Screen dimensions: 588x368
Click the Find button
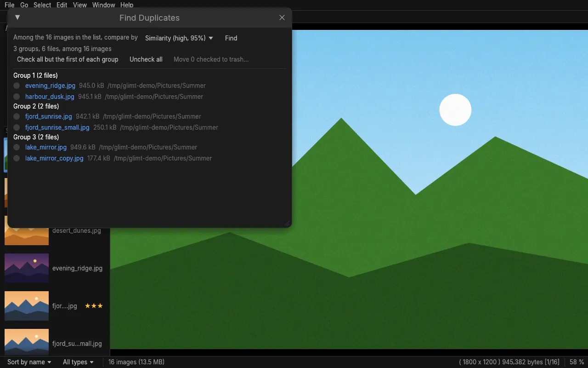231,38
